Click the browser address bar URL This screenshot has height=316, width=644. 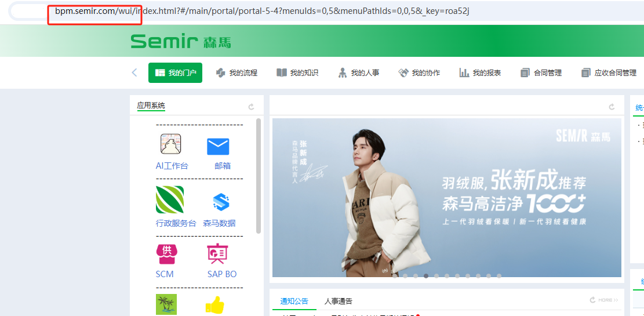point(262,10)
